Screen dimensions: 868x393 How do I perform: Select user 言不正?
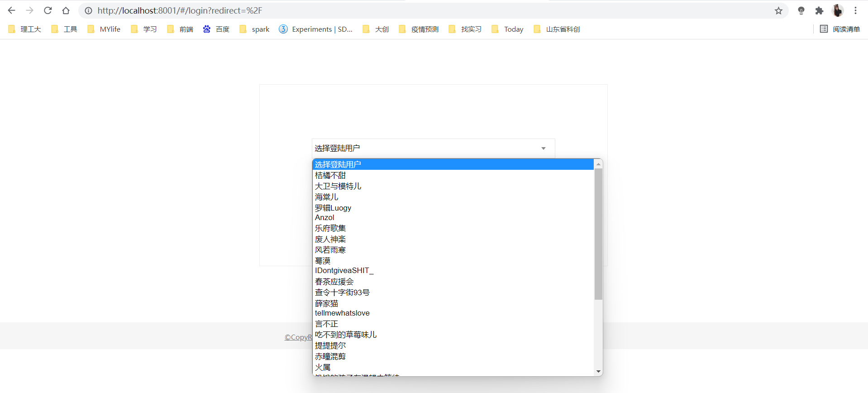(453, 324)
